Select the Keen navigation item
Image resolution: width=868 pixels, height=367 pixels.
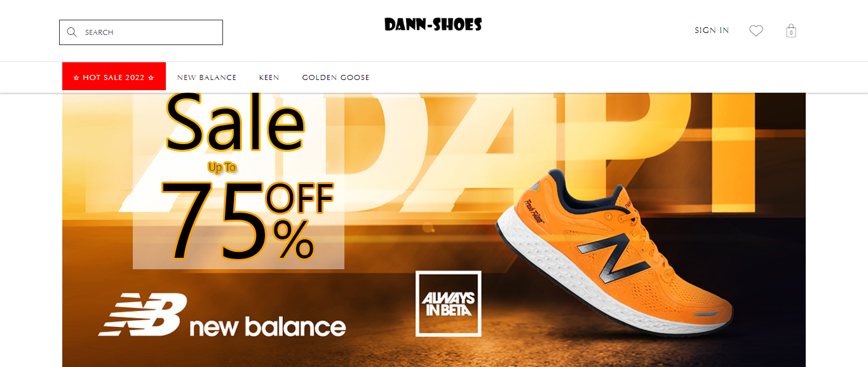point(269,77)
